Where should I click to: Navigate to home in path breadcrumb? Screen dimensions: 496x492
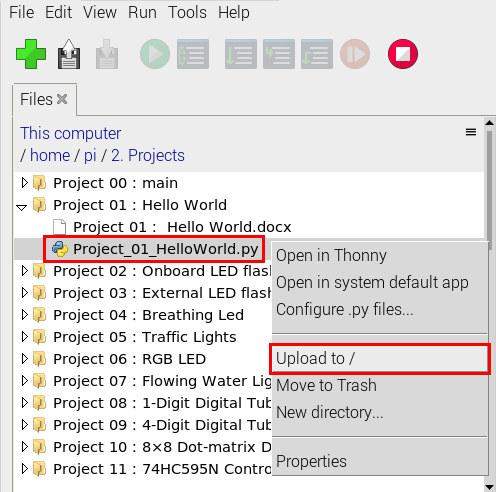coord(50,155)
